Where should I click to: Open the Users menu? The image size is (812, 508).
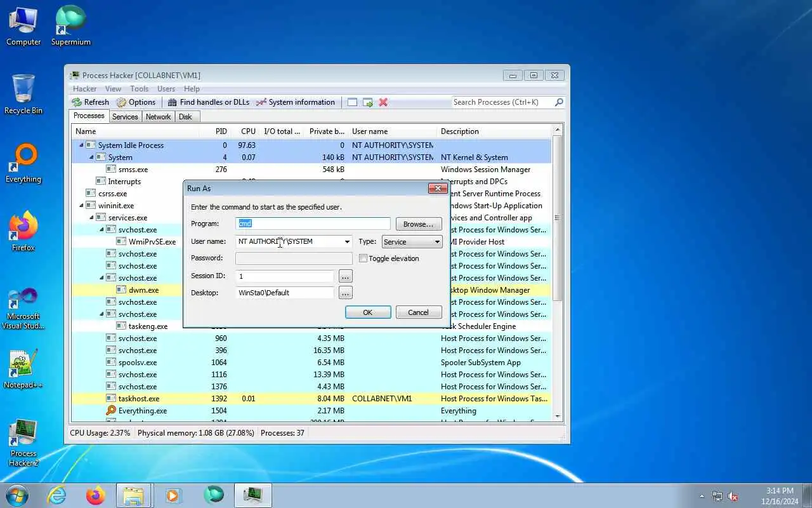click(166, 89)
